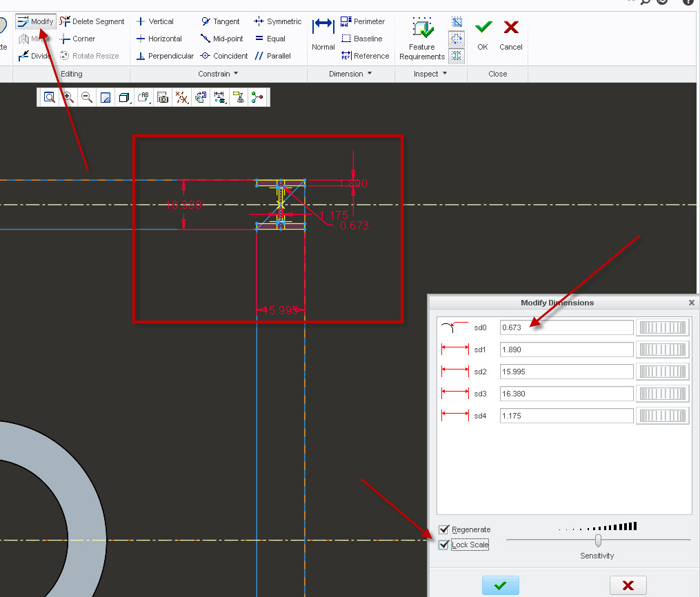Apply the Horizontal constraint
Screen dimensions: 700x597
click(159, 39)
